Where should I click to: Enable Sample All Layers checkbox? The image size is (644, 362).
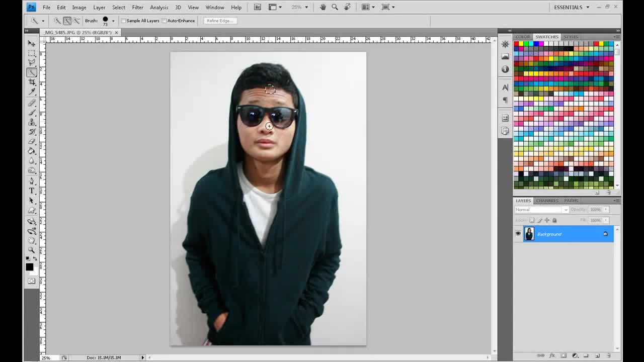pyautogui.click(x=124, y=21)
